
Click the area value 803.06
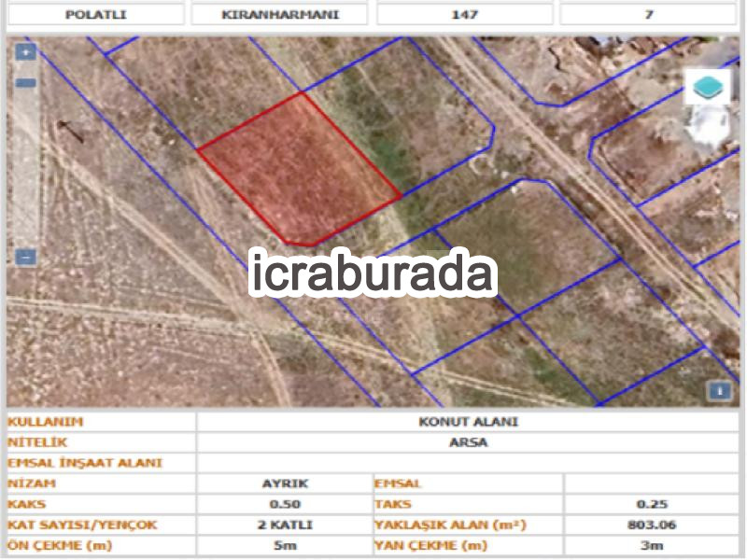pyautogui.click(x=652, y=525)
